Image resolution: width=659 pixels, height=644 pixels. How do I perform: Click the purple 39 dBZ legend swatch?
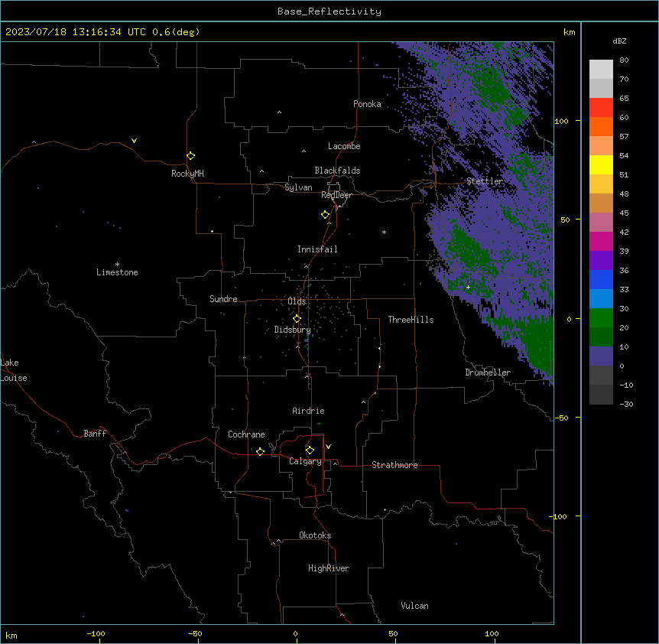point(601,261)
